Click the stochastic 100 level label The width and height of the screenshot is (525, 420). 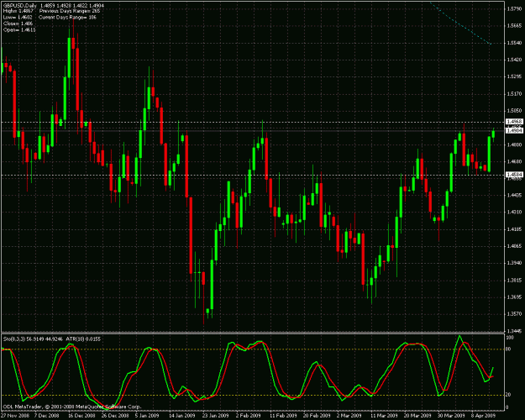pos(510,338)
